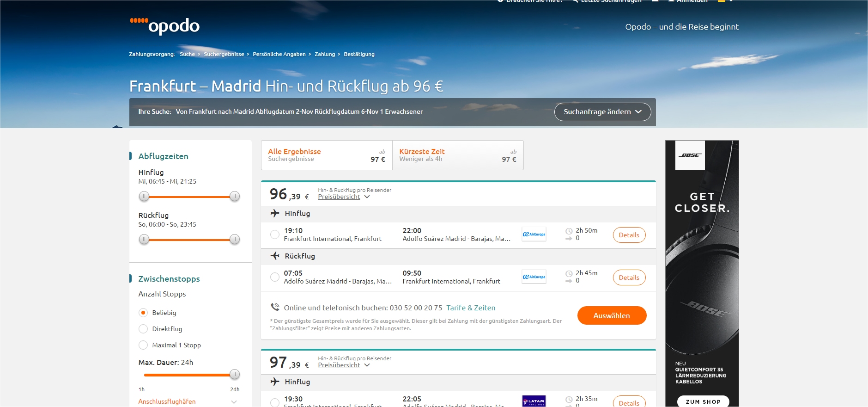
Task: Switch to the Kürzeste Zeit tab
Action: tap(457, 155)
